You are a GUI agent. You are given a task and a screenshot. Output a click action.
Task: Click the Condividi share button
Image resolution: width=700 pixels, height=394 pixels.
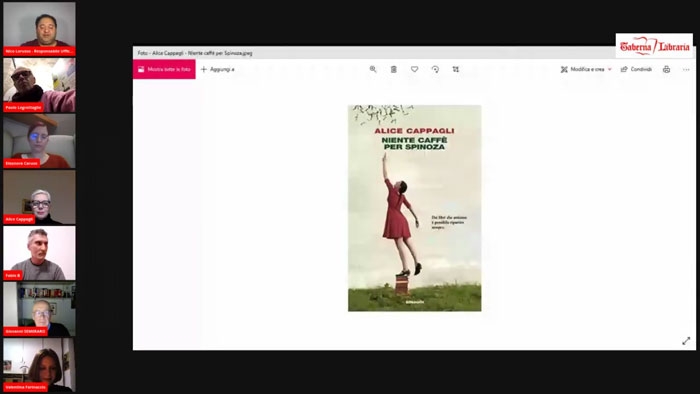pyautogui.click(x=637, y=69)
